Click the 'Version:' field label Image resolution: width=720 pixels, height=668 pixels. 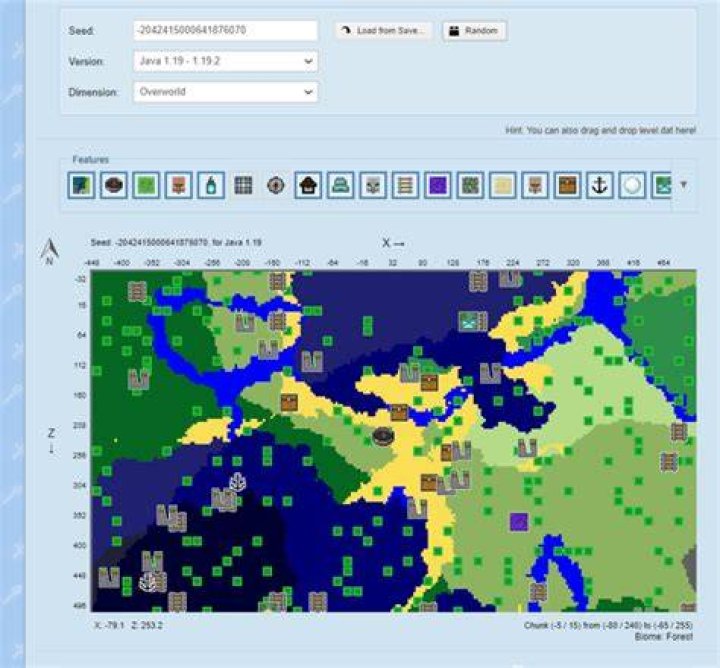coord(86,62)
